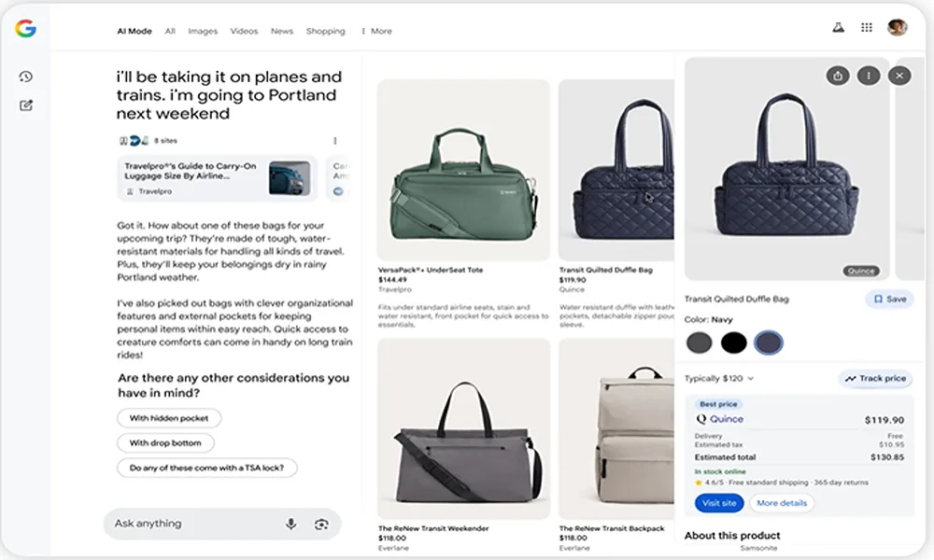Switch to the Shopping tab
This screenshot has height=560, width=934.
(325, 31)
